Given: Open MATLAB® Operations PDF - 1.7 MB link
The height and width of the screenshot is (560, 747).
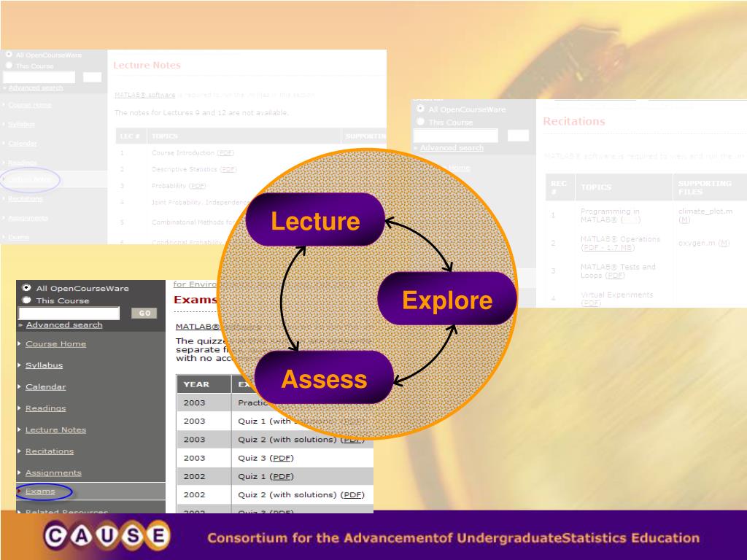Looking at the screenshot, I should click(608, 248).
